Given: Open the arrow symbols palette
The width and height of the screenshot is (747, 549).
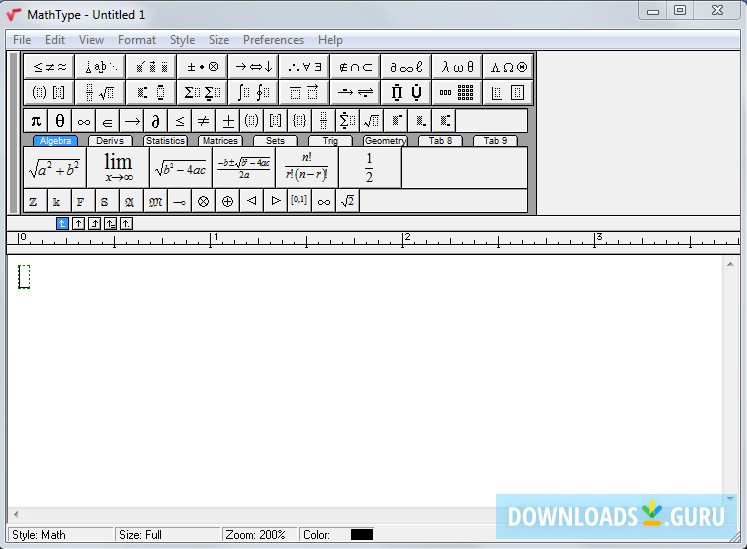Looking at the screenshot, I should [x=254, y=67].
